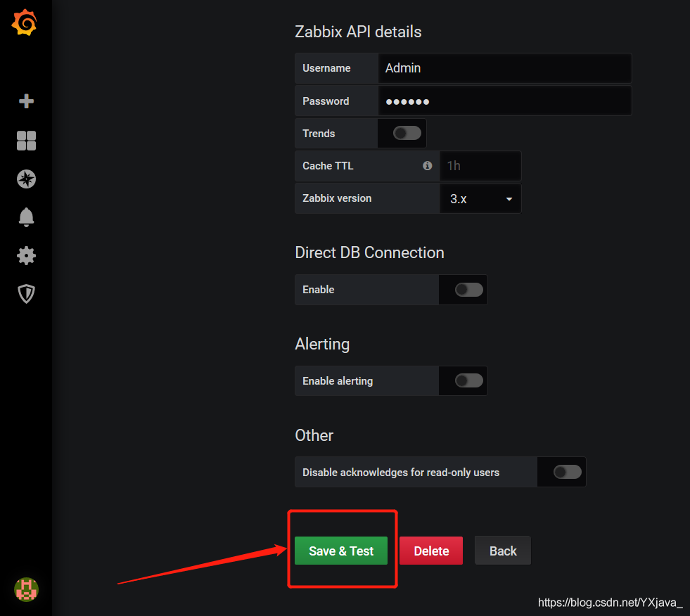Open the Create plus menu

pos(27,101)
